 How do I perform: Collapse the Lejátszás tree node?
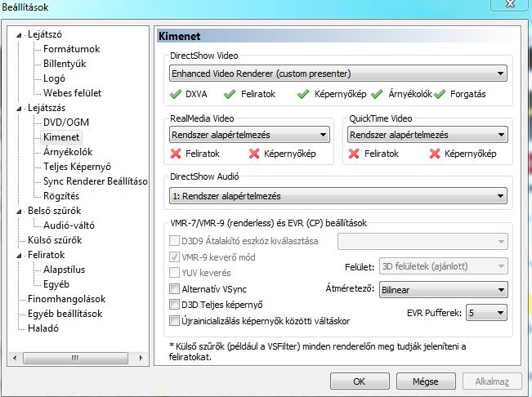pos(20,109)
